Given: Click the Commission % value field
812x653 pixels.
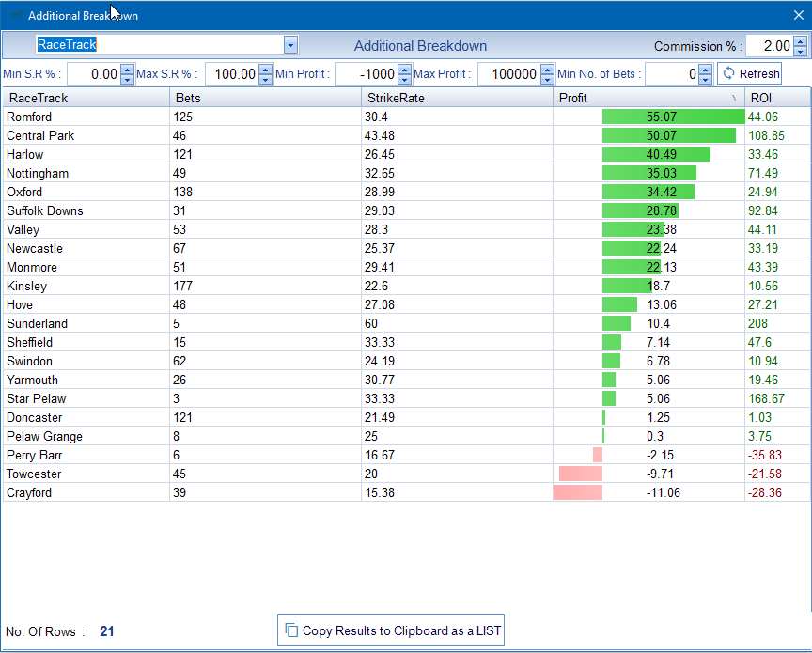Looking at the screenshot, I should [770, 46].
